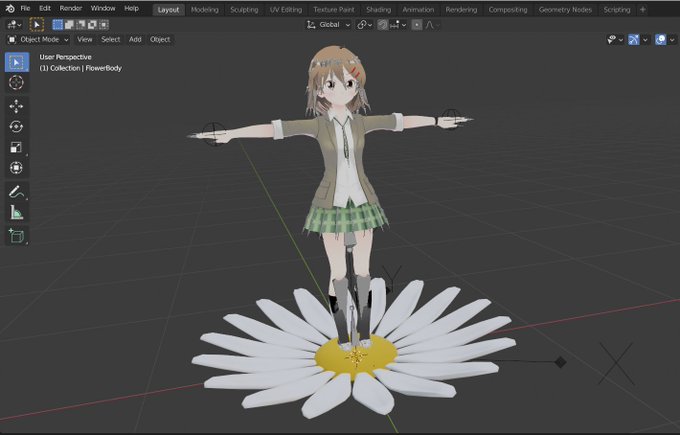This screenshot has width=680, height=435.
Task: Select the Measure tool
Action: (x=16, y=212)
